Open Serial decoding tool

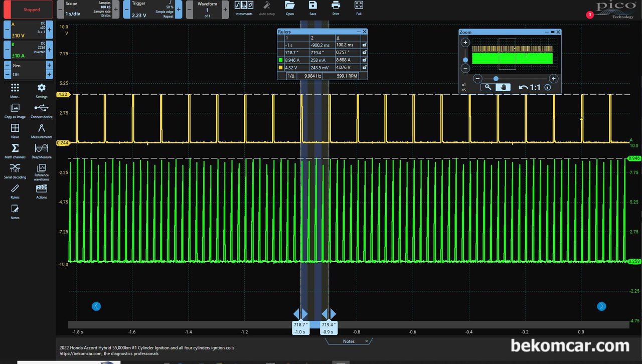(x=15, y=170)
